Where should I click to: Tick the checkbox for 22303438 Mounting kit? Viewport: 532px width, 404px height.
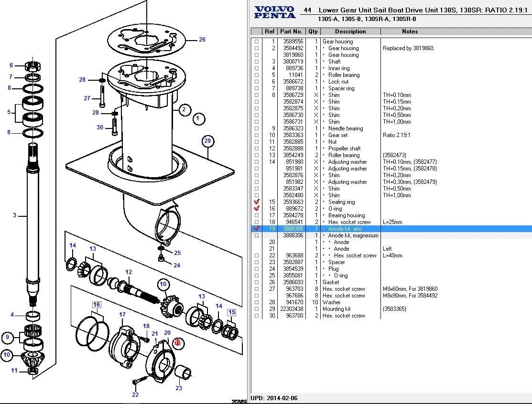(257, 309)
